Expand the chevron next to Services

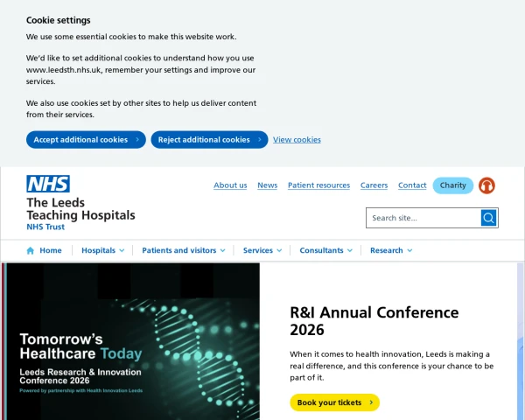279,250
